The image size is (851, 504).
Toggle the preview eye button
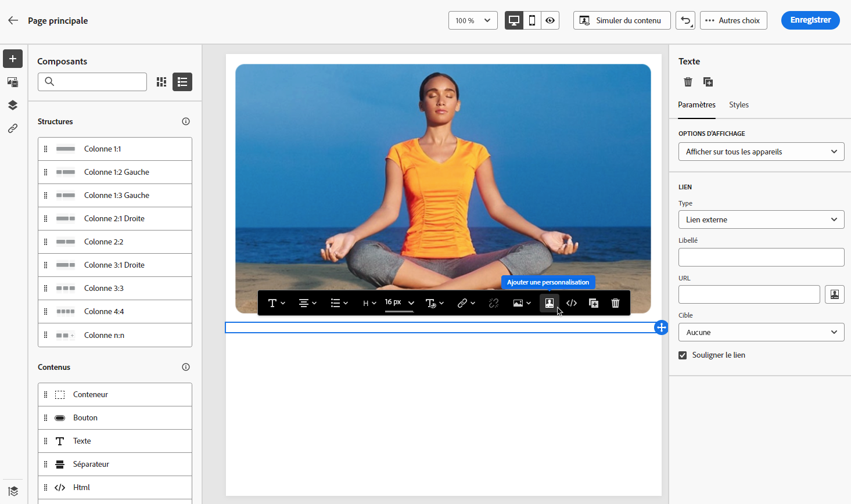(550, 20)
